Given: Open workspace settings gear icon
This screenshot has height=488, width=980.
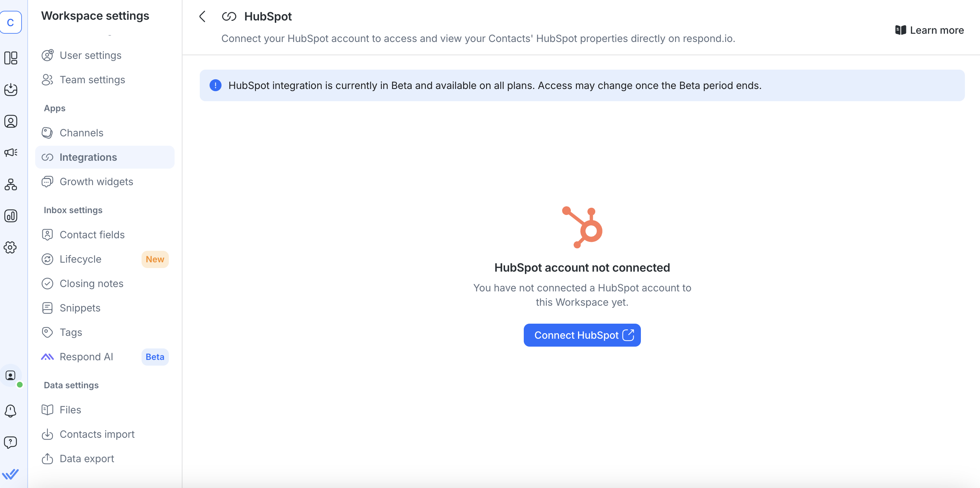Looking at the screenshot, I should click(11, 248).
